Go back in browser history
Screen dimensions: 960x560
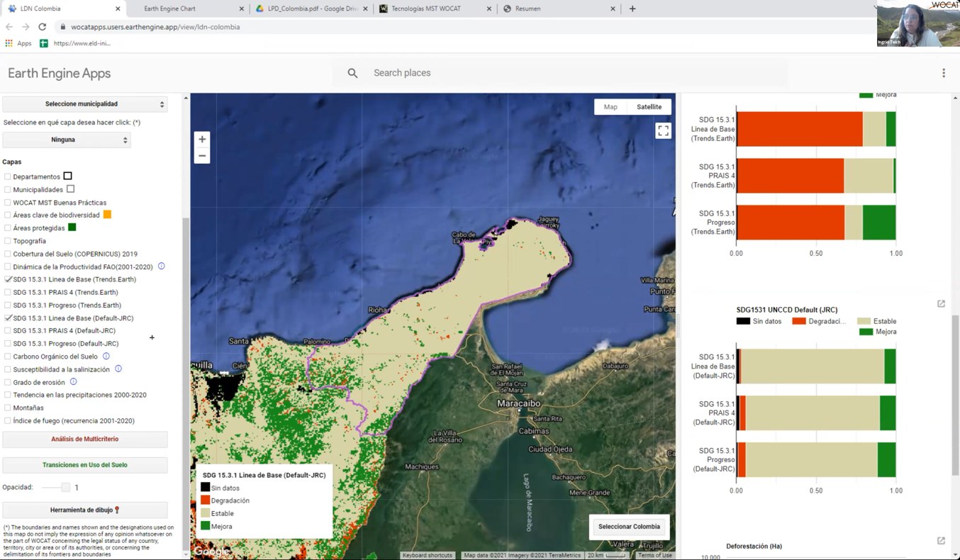pyautogui.click(x=9, y=27)
